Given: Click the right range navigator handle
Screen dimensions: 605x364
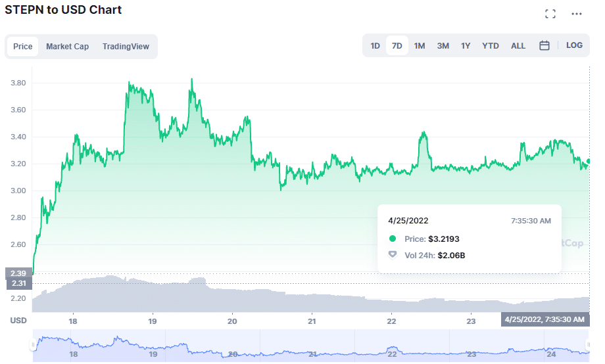Looking at the screenshot, I should pos(588,345).
